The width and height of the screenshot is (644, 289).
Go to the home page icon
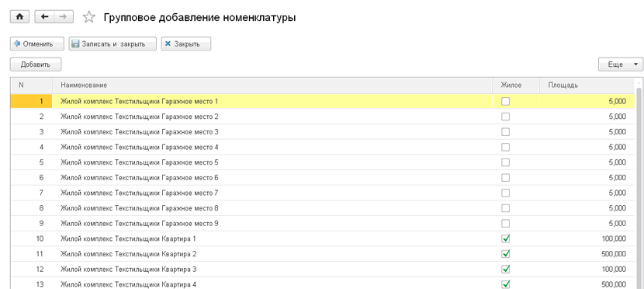pyautogui.click(x=19, y=17)
